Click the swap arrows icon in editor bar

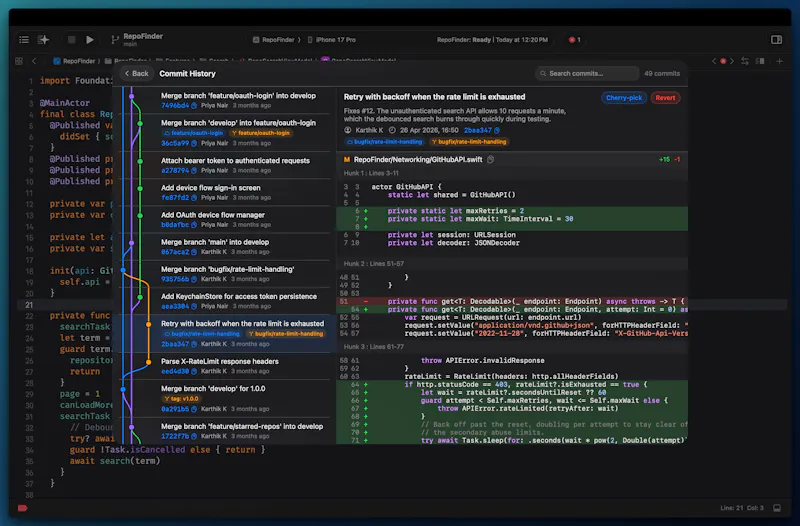click(x=745, y=61)
